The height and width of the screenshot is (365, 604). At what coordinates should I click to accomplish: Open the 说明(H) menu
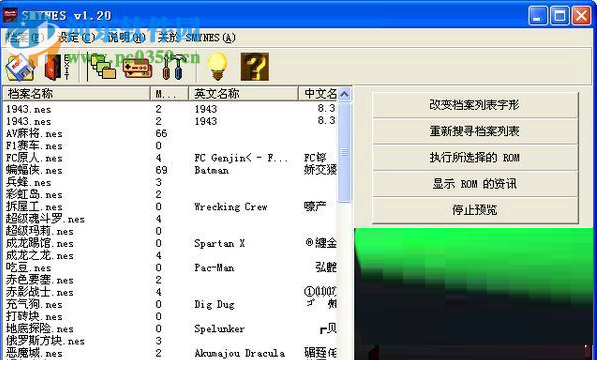pyautogui.click(x=127, y=38)
